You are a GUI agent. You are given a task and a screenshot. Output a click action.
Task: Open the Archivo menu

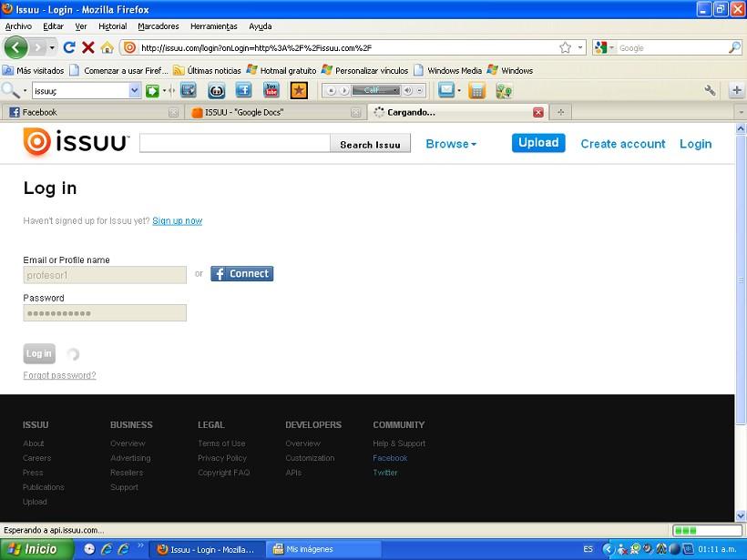click(x=18, y=26)
